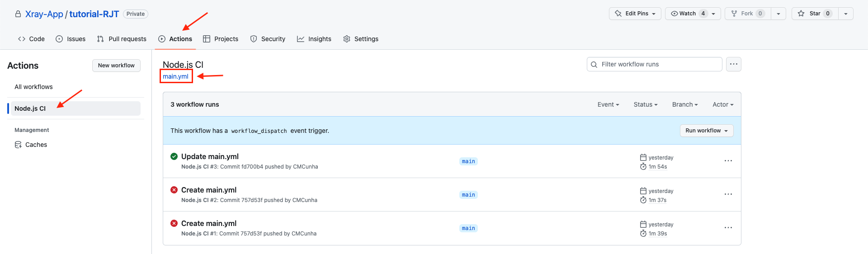Screen dimensions: 868x254
Task: Click the Star button
Action: coord(815,14)
